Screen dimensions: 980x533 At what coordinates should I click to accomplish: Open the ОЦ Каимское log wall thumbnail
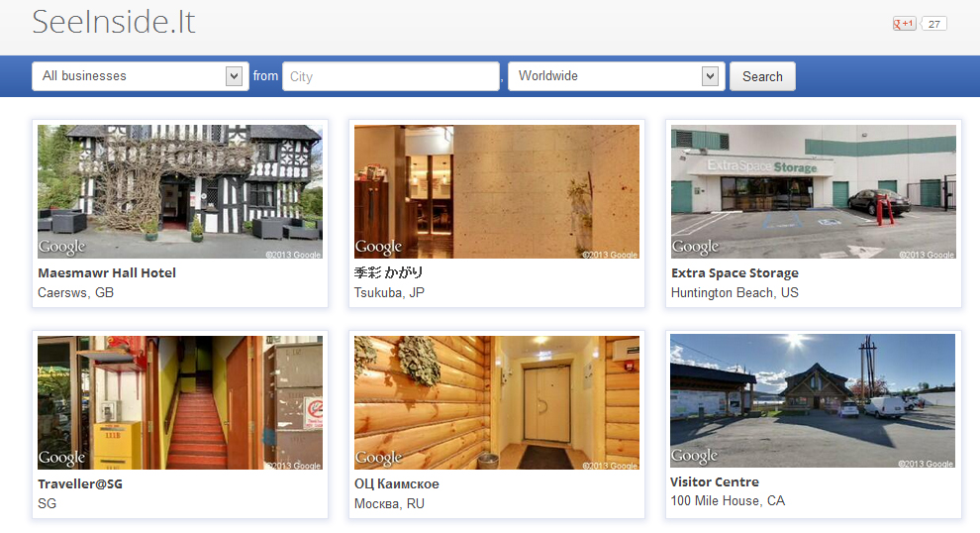pos(497,402)
